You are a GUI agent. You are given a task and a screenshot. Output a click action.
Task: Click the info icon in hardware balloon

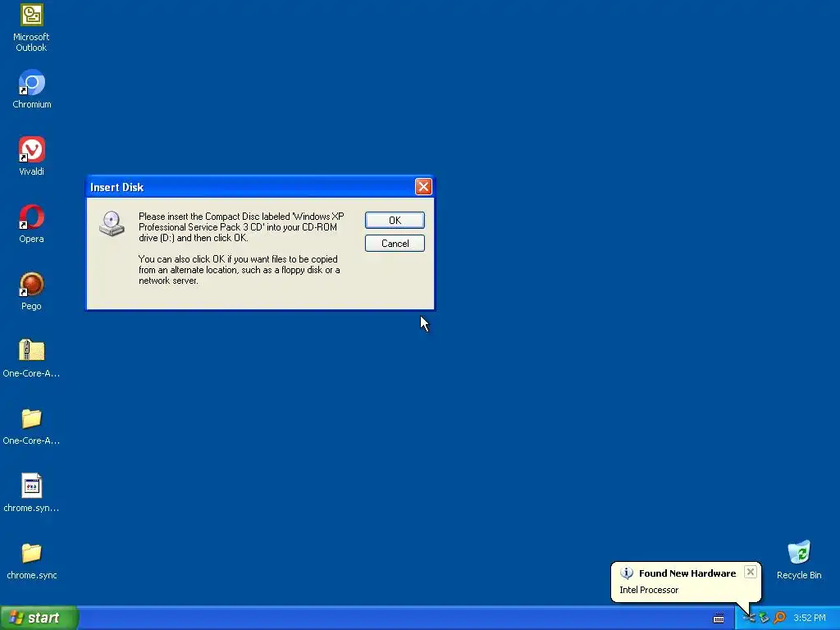point(627,573)
